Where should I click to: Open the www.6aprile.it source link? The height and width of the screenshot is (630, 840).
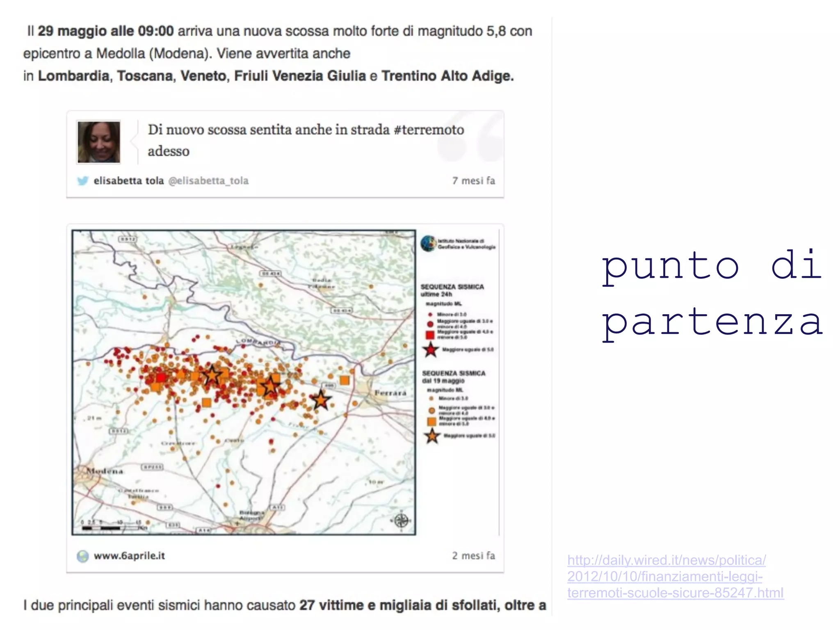129,556
